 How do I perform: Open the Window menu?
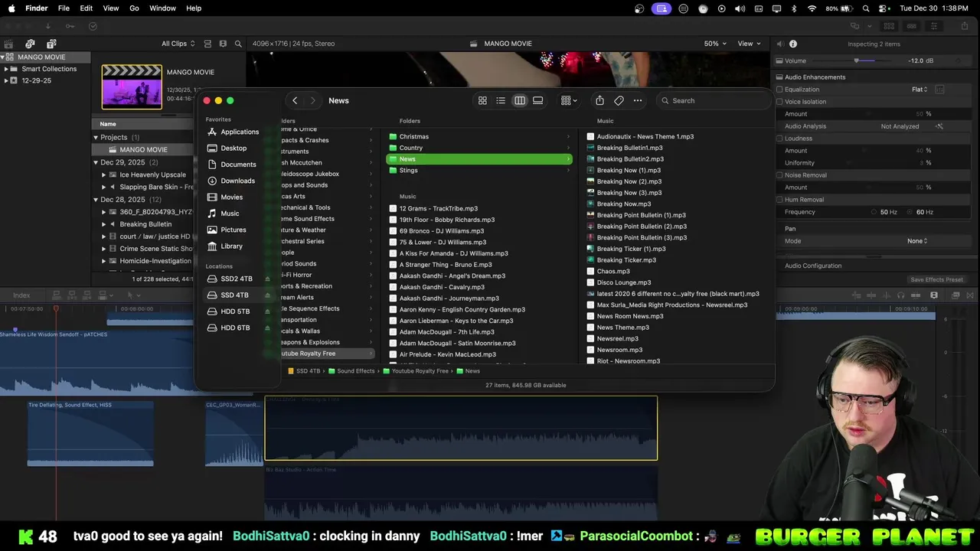(162, 8)
